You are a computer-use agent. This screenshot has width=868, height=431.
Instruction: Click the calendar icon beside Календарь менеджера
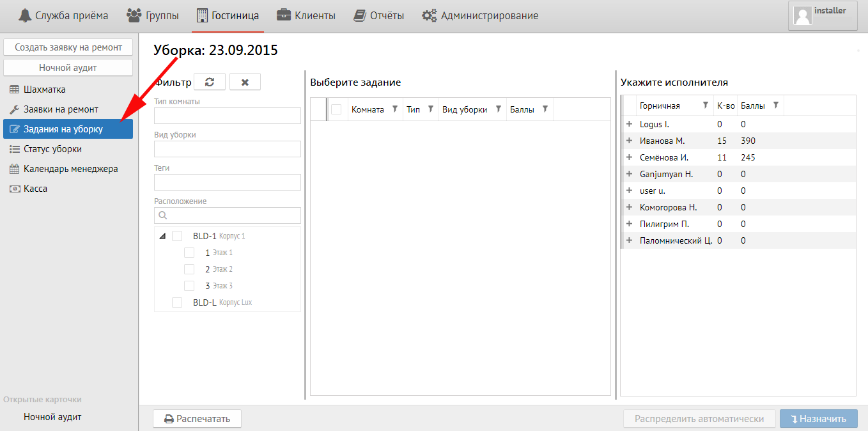point(14,169)
